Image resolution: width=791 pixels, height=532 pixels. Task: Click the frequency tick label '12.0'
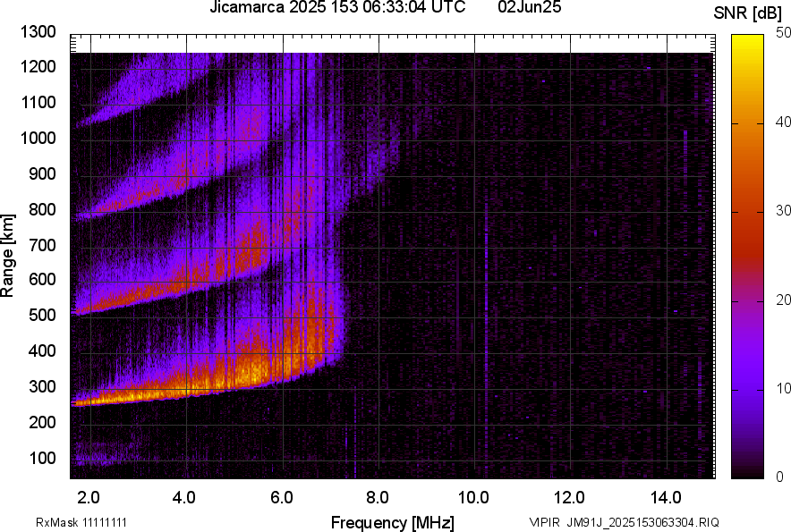[570, 498]
